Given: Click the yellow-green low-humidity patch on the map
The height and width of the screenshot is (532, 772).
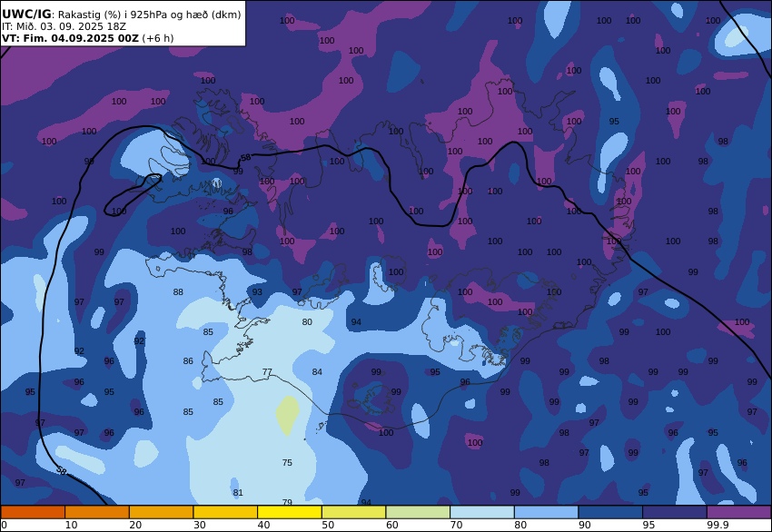Looking at the screenshot, I should click(288, 415).
